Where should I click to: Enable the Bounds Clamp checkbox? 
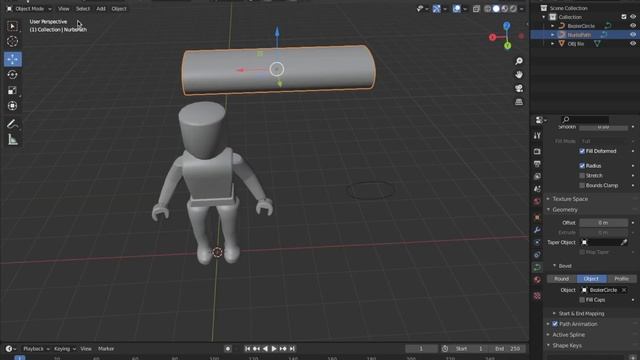pyautogui.click(x=582, y=185)
